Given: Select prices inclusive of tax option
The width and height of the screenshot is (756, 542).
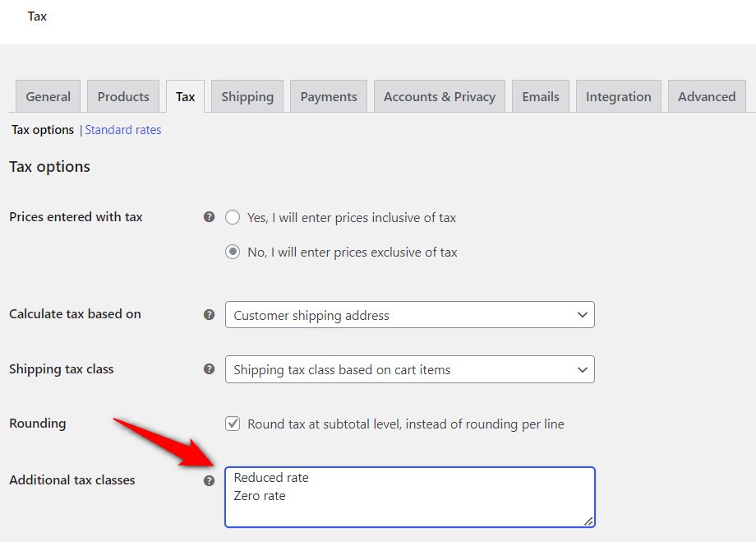Looking at the screenshot, I should pyautogui.click(x=233, y=217).
